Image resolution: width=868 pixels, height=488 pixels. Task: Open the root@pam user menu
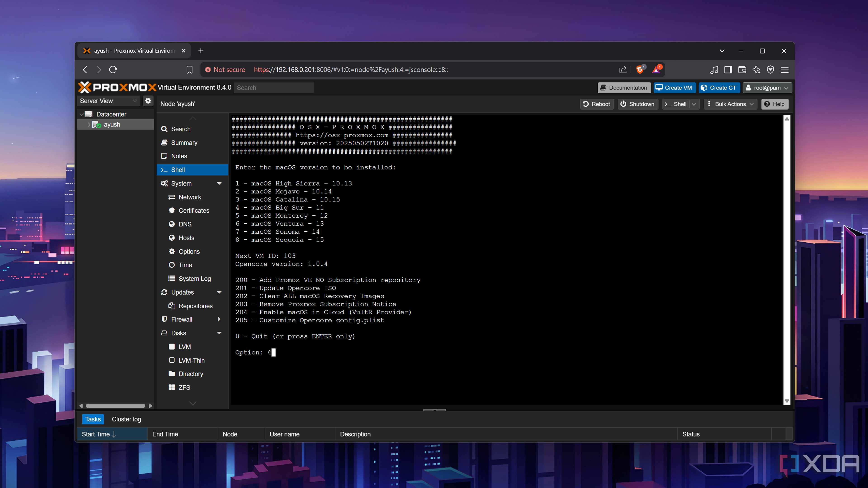pyautogui.click(x=767, y=88)
